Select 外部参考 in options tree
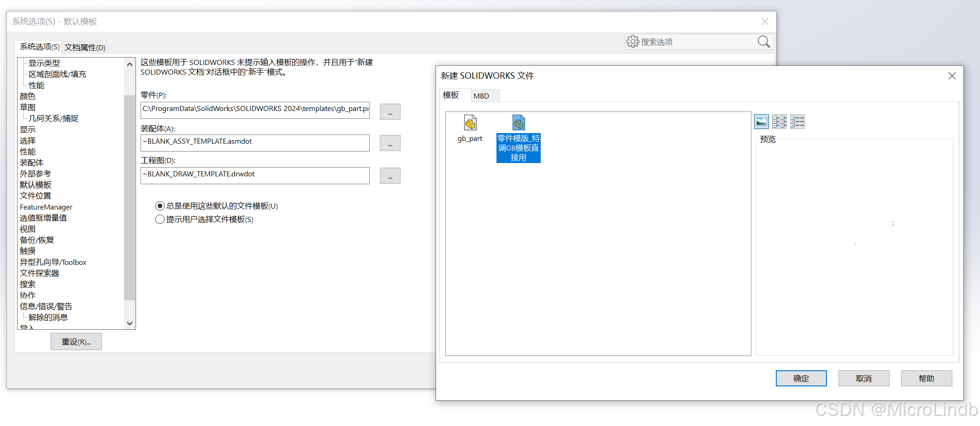Image resolution: width=980 pixels, height=426 pixels. pyautogui.click(x=35, y=174)
